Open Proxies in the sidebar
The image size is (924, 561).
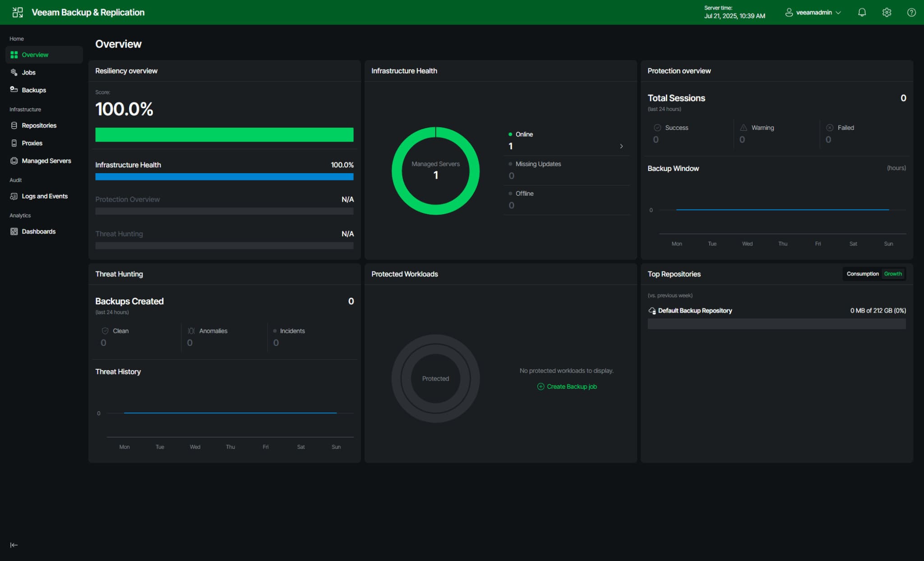click(32, 143)
